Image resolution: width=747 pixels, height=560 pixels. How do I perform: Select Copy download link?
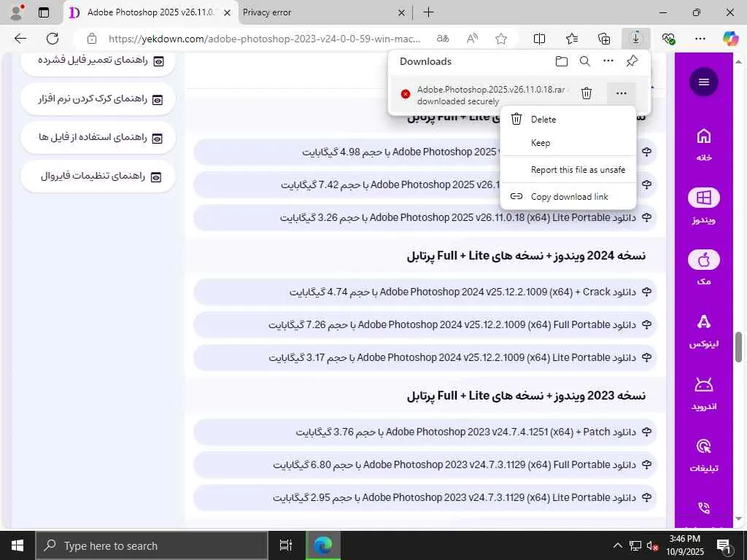pyautogui.click(x=568, y=197)
